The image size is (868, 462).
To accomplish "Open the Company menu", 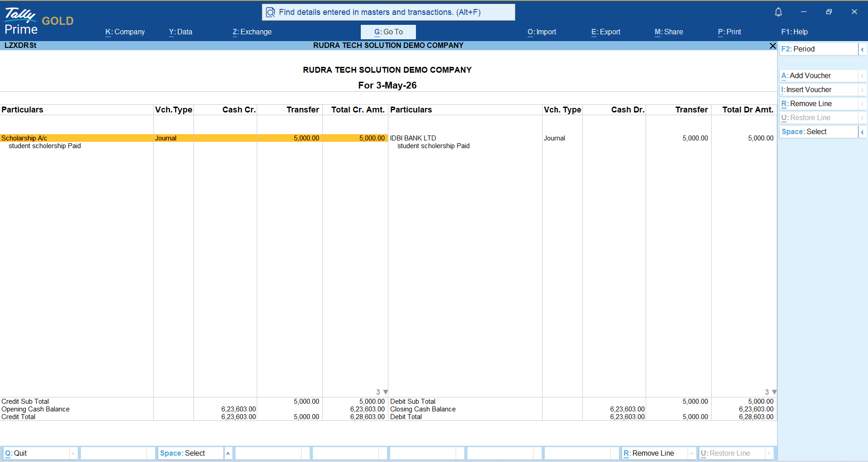I will click(x=125, y=32).
